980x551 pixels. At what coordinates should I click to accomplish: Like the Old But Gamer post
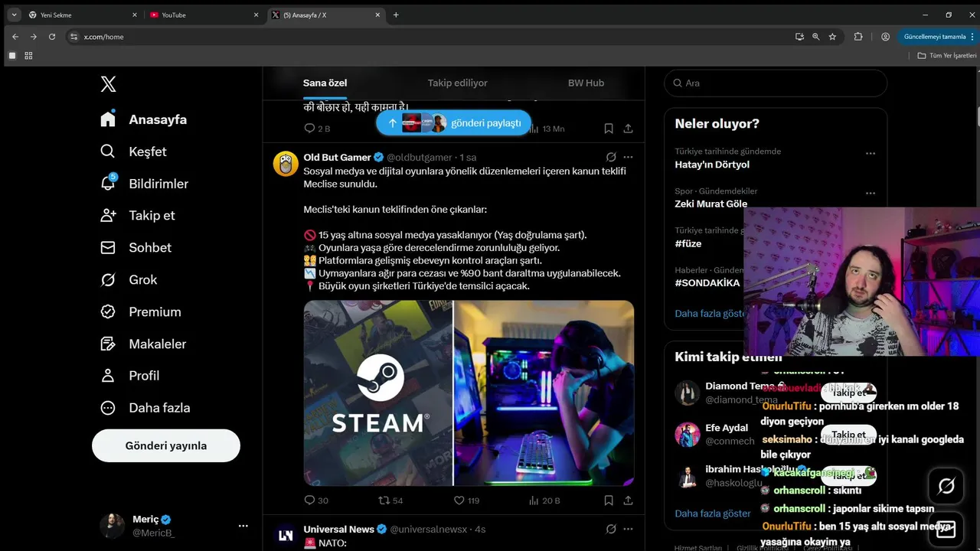point(466,500)
